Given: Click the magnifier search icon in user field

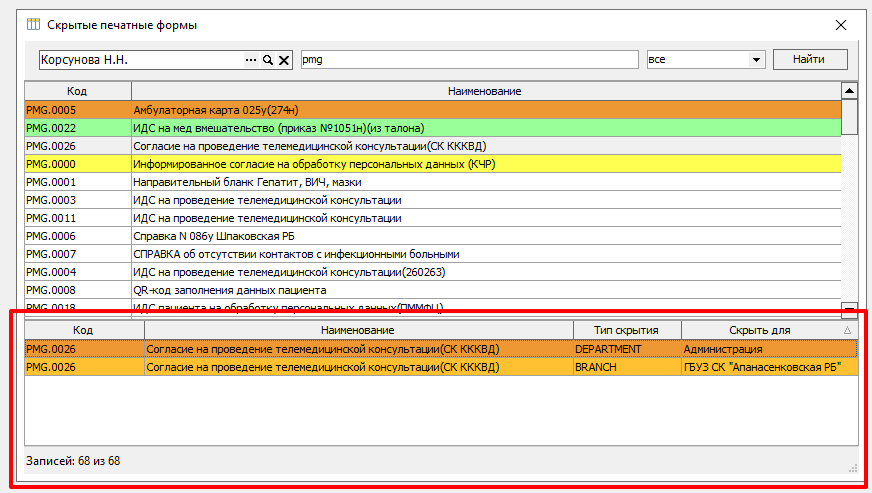Looking at the screenshot, I should [267, 60].
